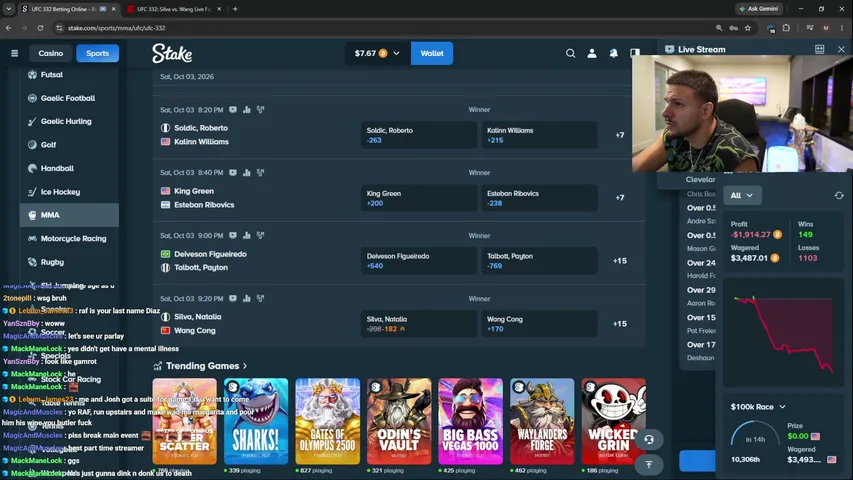Screen dimensions: 853x480
Task: Open the balance currency dropdown
Action: click(376, 53)
